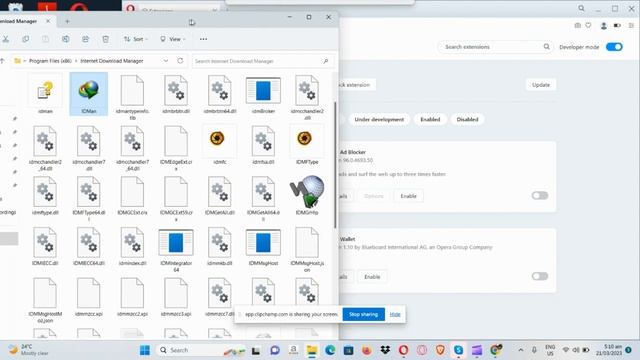
Task: Select the IDMMsgHost executable icon
Action: (x=263, y=242)
